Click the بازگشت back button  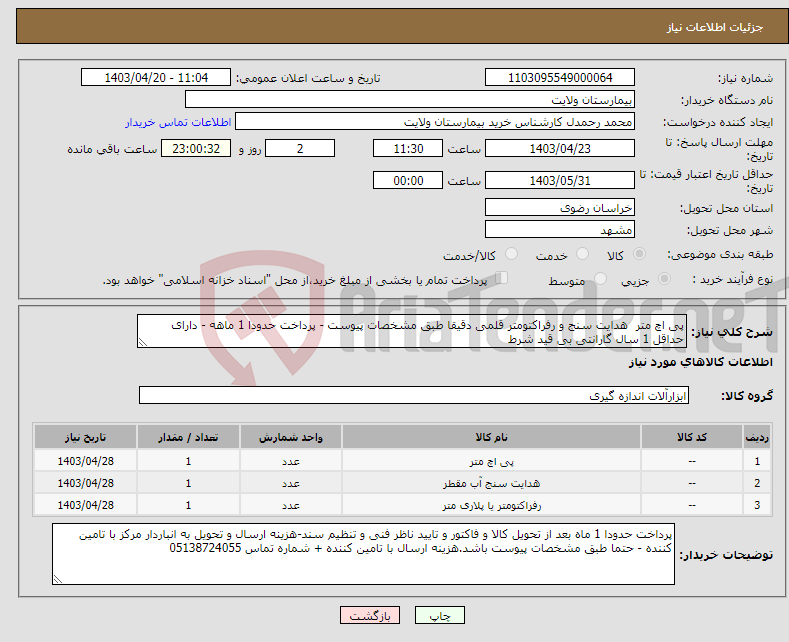(x=370, y=615)
